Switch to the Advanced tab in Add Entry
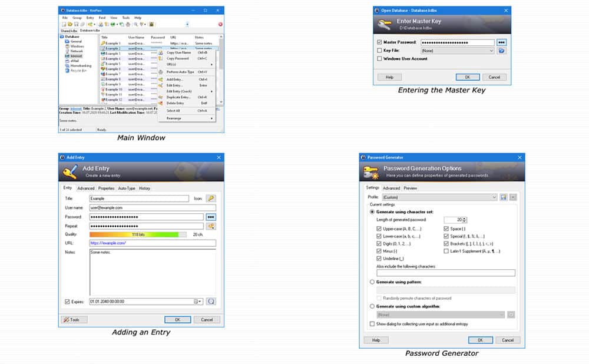The width and height of the screenshot is (589, 364). tap(85, 188)
